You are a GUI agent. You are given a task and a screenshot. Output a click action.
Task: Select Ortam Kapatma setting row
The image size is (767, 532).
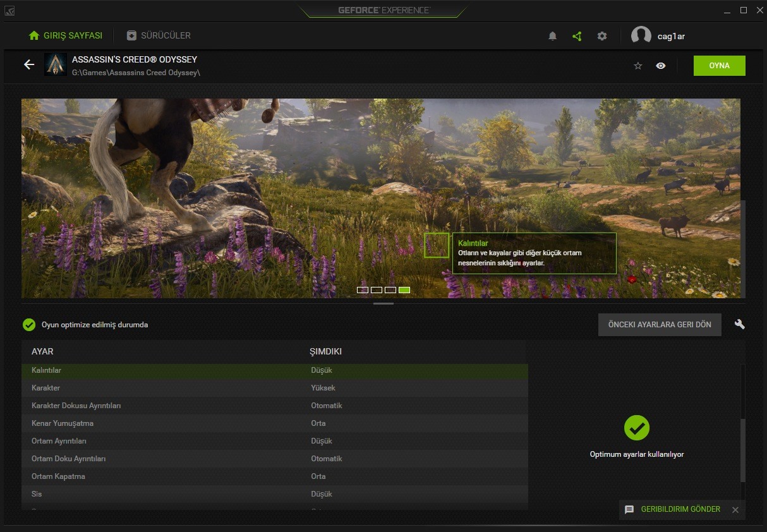[275, 476]
